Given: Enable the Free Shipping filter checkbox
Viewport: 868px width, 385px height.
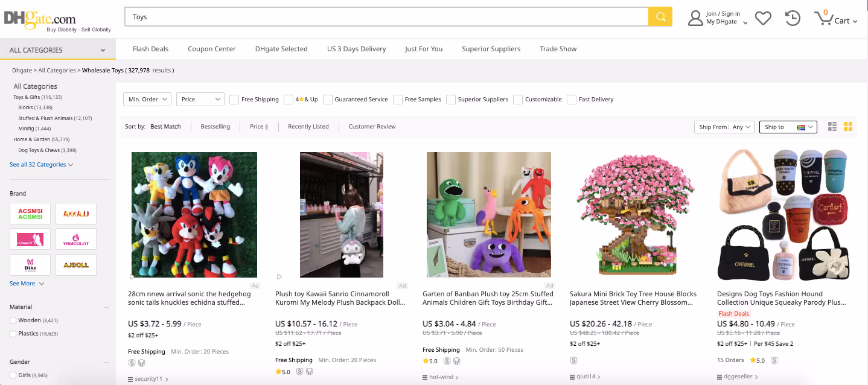Looking at the screenshot, I should click(x=234, y=100).
